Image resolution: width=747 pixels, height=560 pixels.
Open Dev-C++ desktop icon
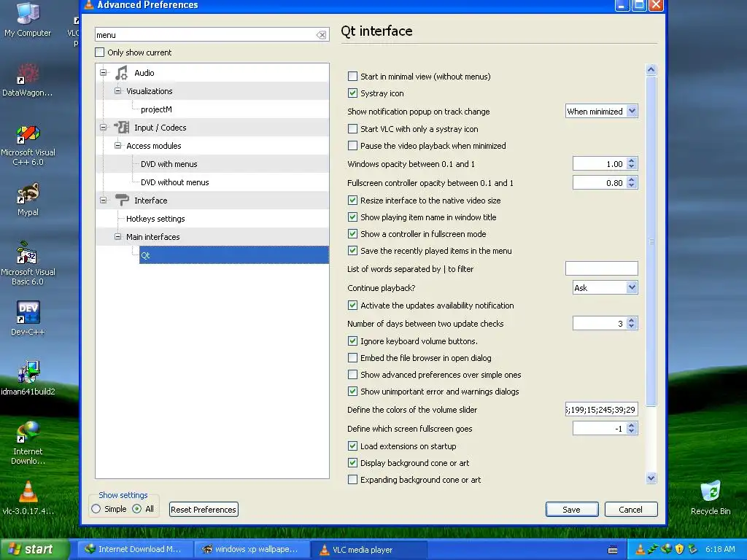point(28,318)
